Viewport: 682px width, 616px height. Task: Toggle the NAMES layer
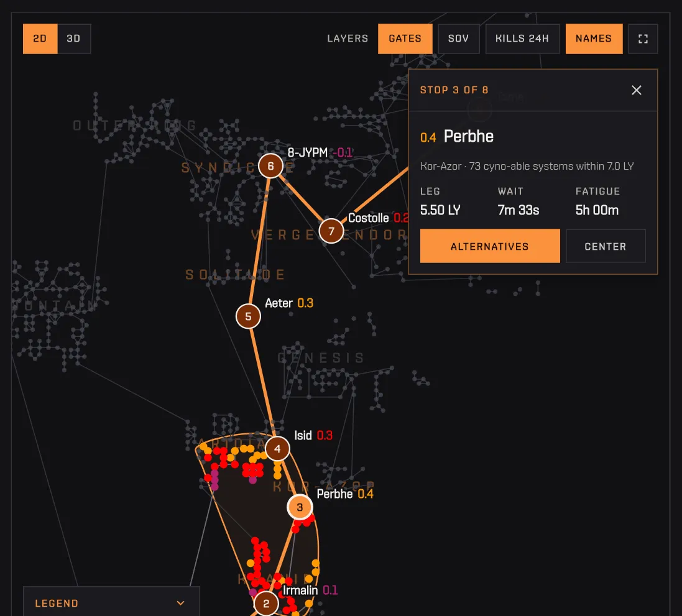click(594, 39)
